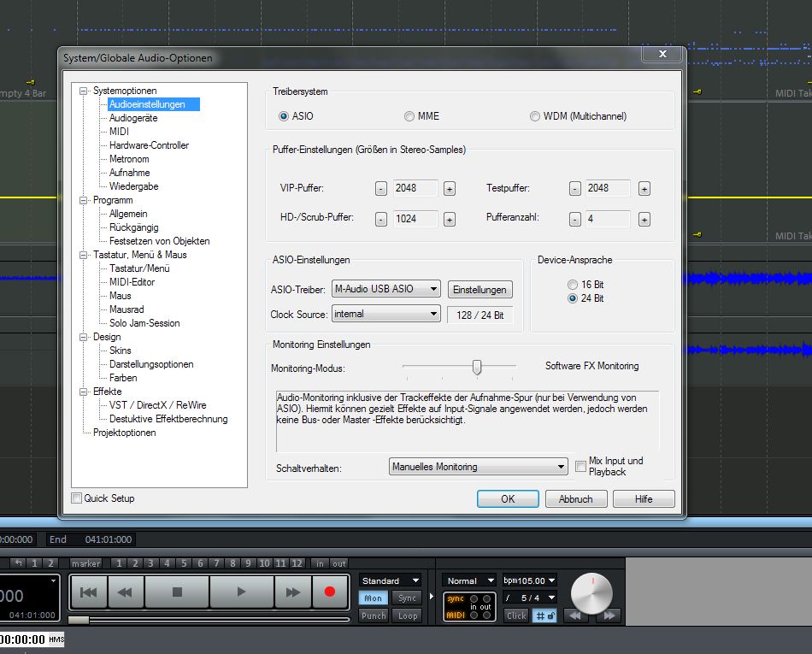This screenshot has height=654, width=812.
Task: Click the scrub wheel rewind arrows
Action: tap(575, 616)
